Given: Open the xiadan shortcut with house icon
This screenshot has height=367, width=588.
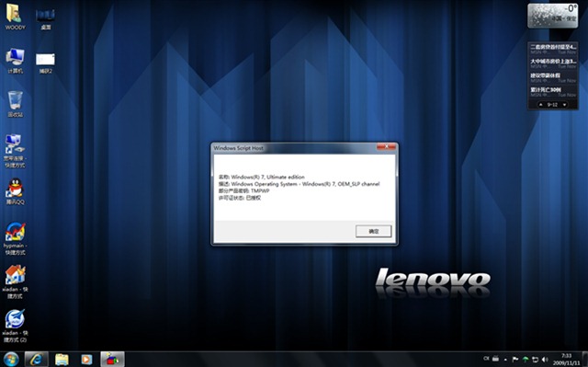Looking at the screenshot, I should tap(15, 281).
